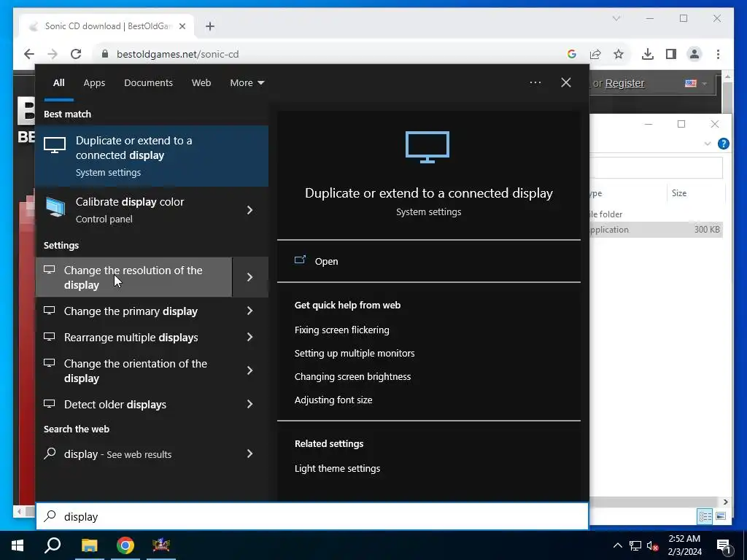Expand Detect older displays arrow
The width and height of the screenshot is (747, 560).
[x=249, y=404]
